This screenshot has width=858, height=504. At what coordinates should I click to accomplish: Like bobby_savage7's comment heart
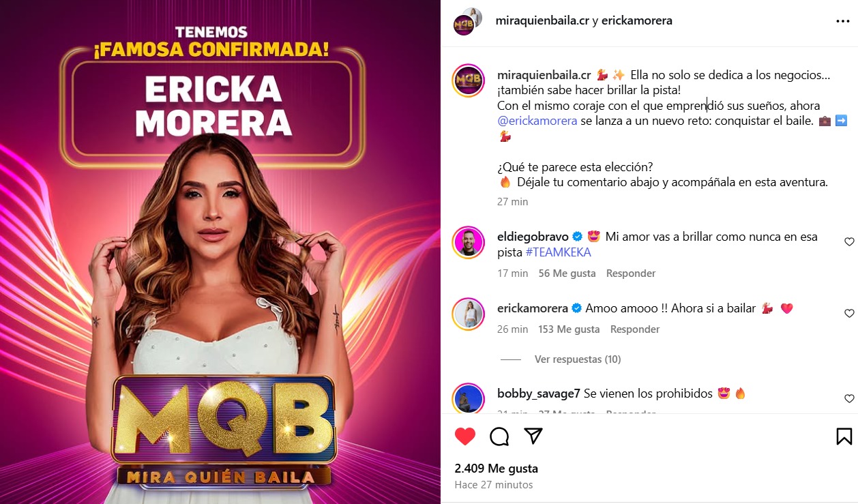tap(849, 399)
